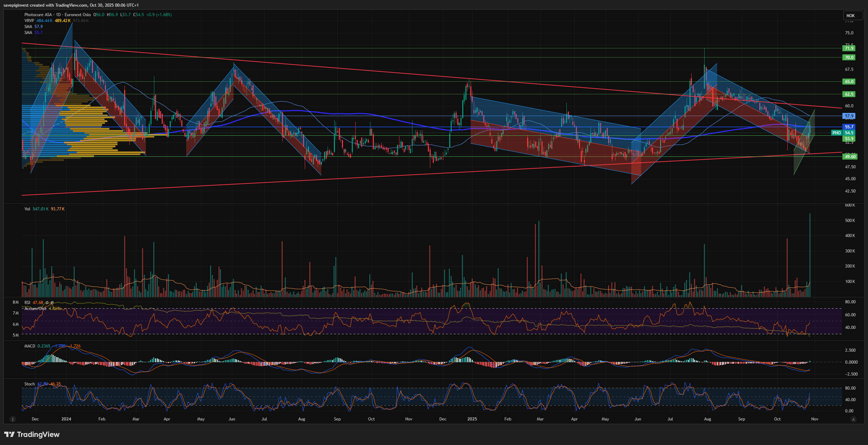The width and height of the screenshot is (868, 445).
Task: Click the light-blue 57.9 SMA price label
Action: (849, 116)
